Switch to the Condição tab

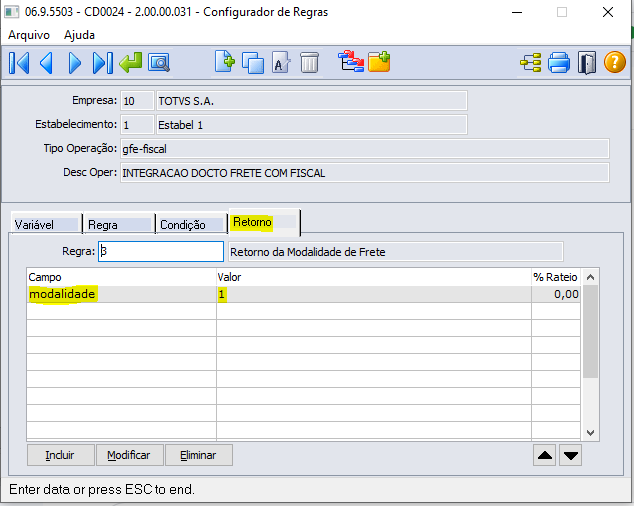[x=191, y=224]
